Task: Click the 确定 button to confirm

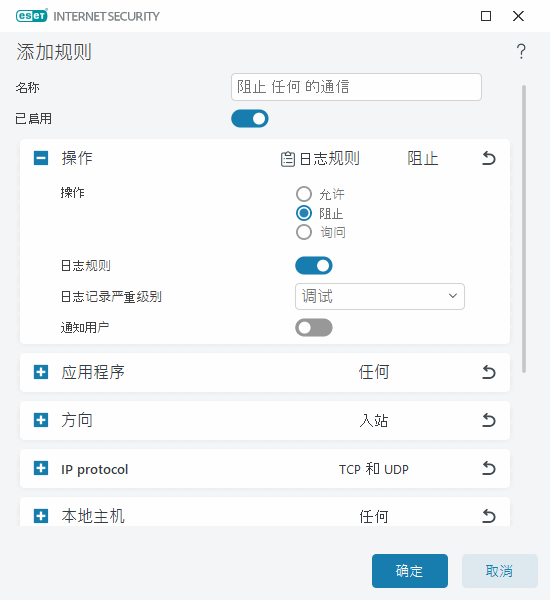Action: [410, 571]
